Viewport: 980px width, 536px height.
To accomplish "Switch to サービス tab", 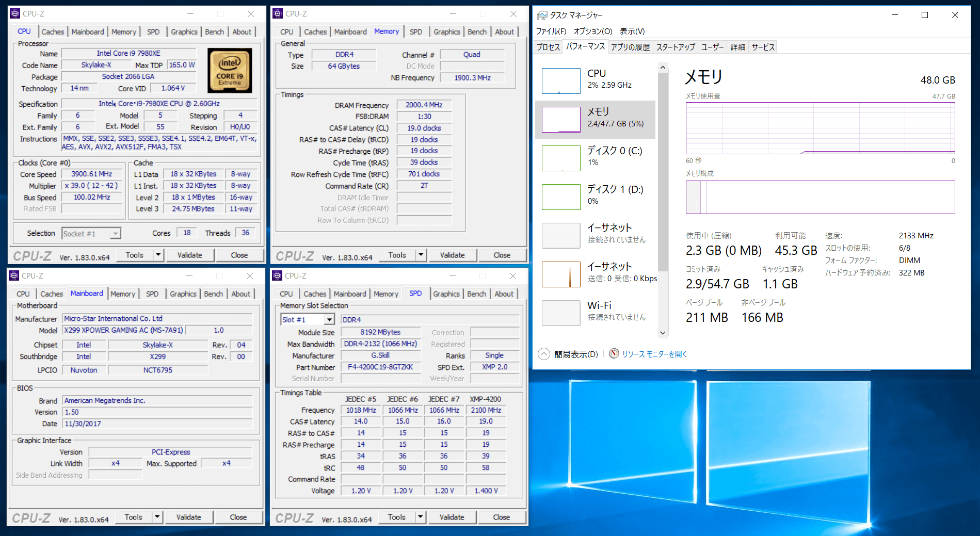I will 763,47.
